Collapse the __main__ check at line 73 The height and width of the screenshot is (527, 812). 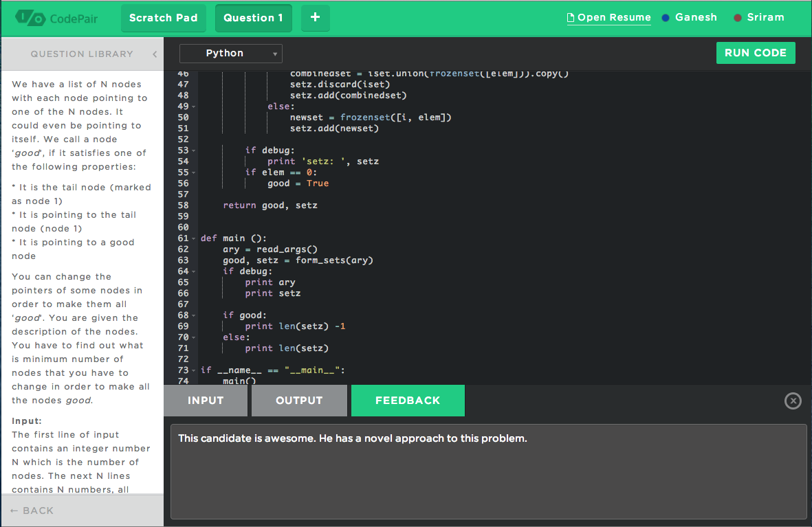click(x=194, y=370)
